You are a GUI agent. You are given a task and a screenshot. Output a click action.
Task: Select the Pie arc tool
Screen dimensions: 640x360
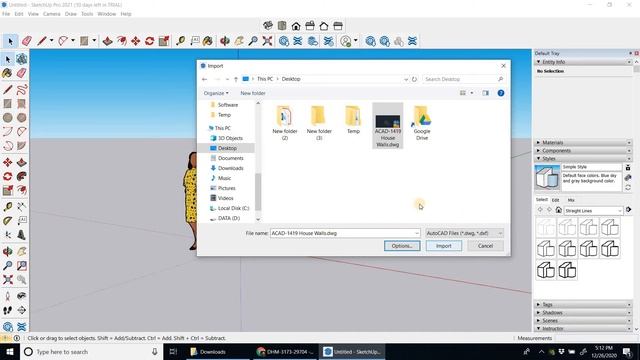[22, 146]
